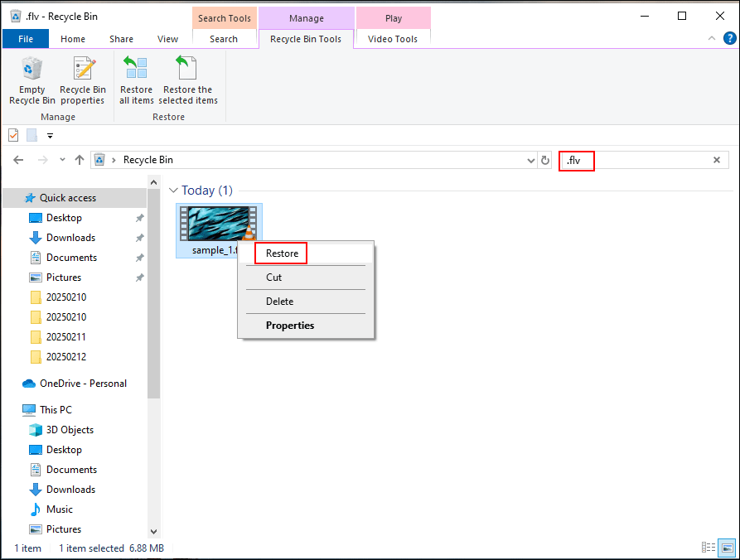The image size is (740, 560).
Task: Go forward with the right arrow
Action: point(43,160)
